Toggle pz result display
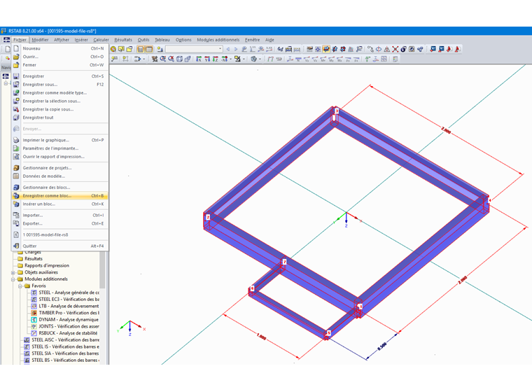532x392 pixels. (x=356, y=59)
